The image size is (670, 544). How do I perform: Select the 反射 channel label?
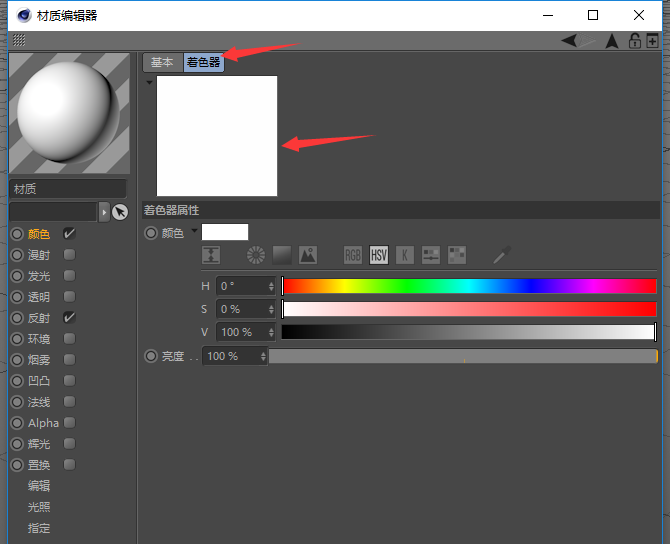pyautogui.click(x=39, y=318)
